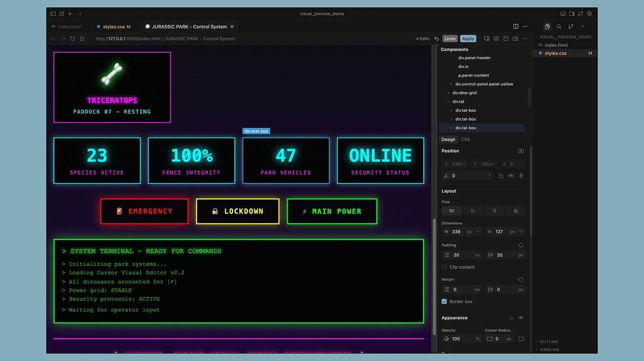The height and width of the screenshot is (361, 644).
Task: Enable the Clip content checkbox
Action: coord(444,267)
